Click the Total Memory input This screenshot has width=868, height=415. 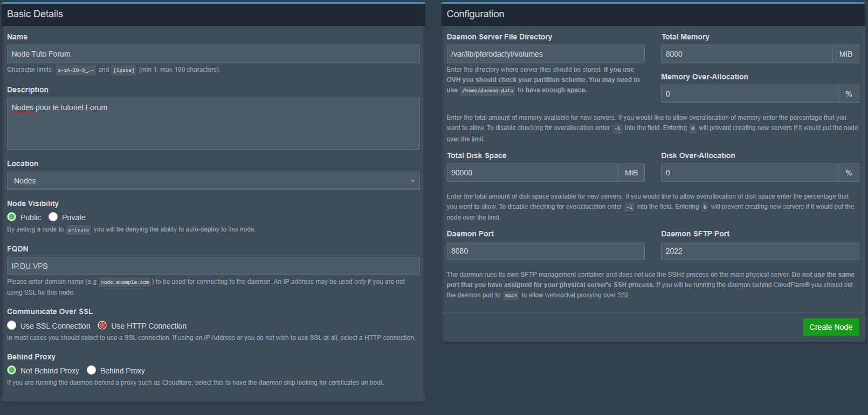pos(747,54)
